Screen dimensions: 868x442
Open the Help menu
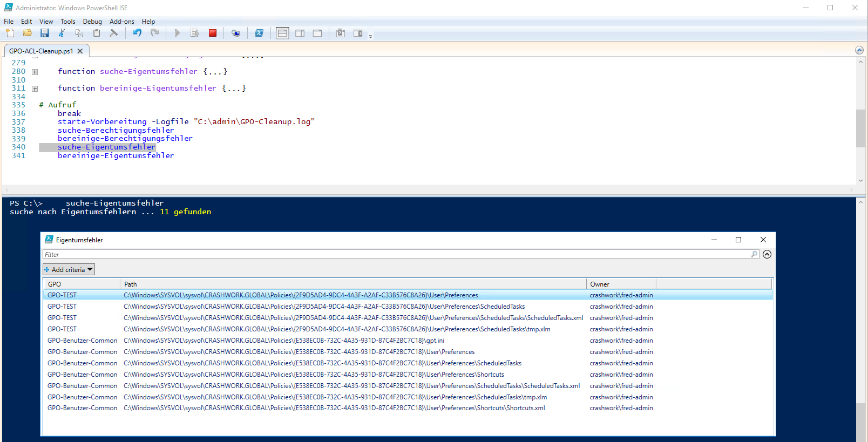(148, 22)
